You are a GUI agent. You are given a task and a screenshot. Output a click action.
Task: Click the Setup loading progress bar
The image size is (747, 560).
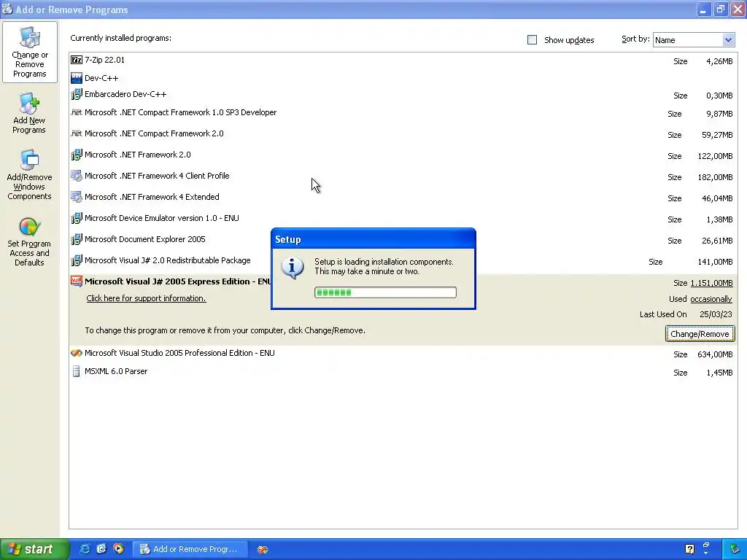point(385,292)
